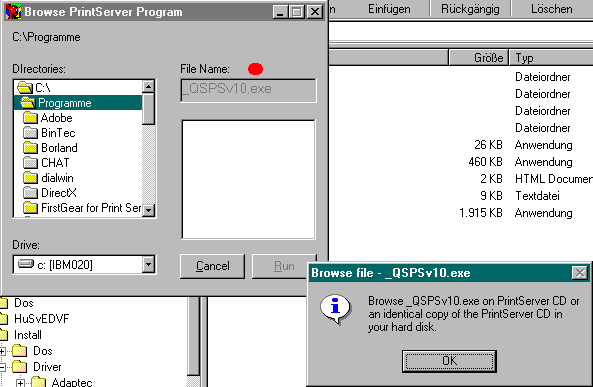Click the 1.915 KB Anwendung row
The height and width of the screenshot is (387, 593).
tap(461, 213)
